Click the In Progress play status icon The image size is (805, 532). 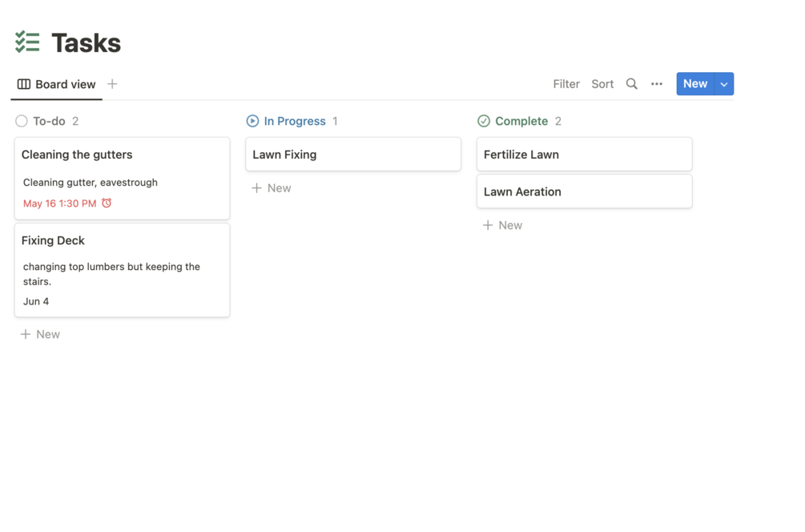[x=252, y=121]
